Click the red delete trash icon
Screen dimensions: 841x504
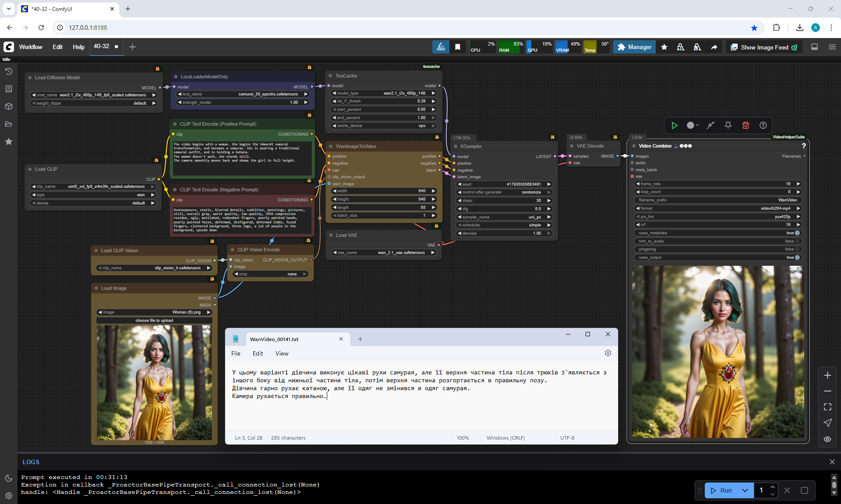746,125
